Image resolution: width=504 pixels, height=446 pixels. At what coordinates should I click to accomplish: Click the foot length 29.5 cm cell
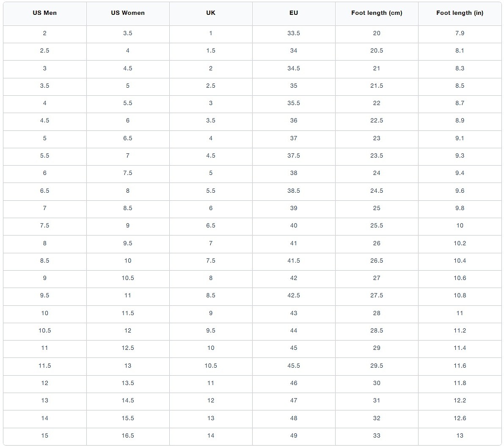pyautogui.click(x=377, y=366)
